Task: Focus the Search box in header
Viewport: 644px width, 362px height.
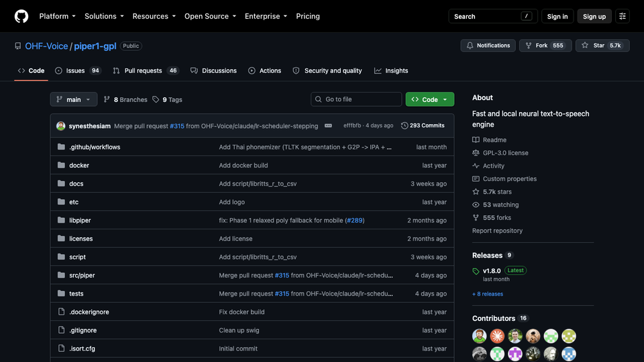Action: (x=492, y=16)
